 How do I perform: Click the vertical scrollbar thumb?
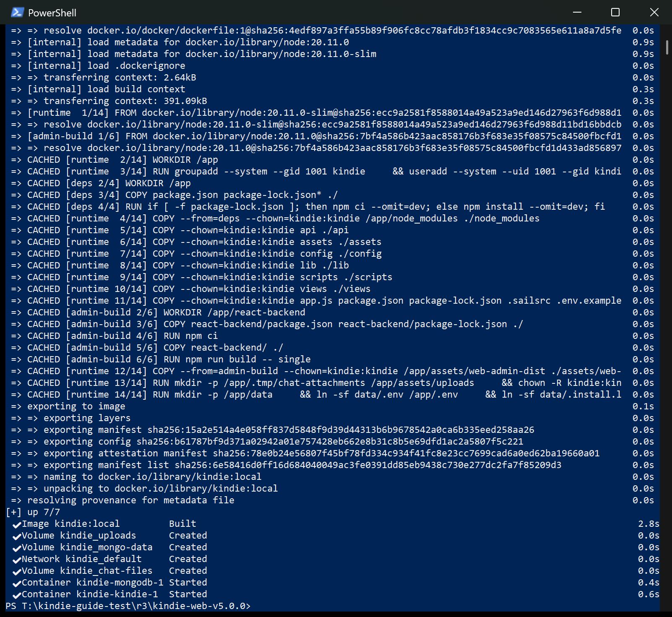click(x=667, y=47)
